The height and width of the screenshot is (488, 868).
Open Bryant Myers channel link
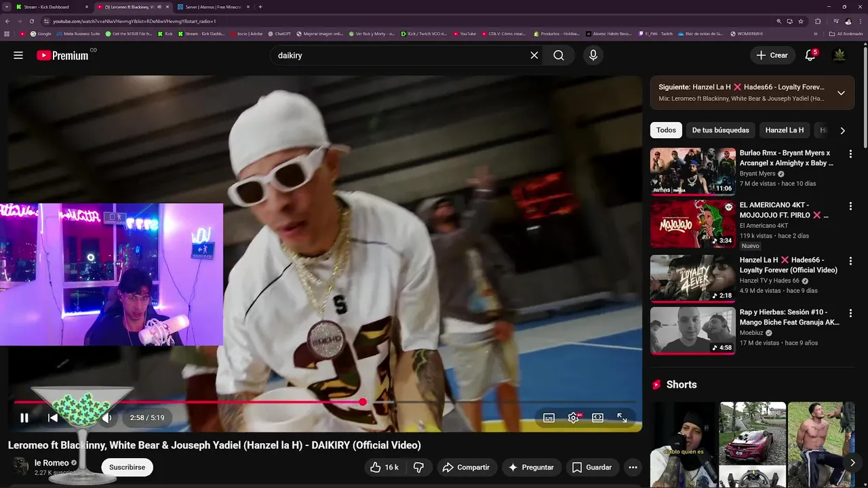point(757,174)
